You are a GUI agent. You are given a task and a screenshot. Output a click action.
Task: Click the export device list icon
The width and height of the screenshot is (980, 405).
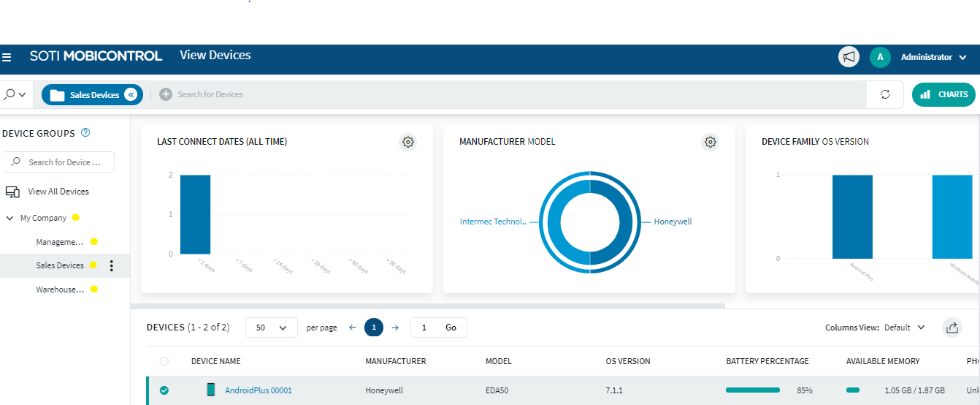[x=952, y=328]
